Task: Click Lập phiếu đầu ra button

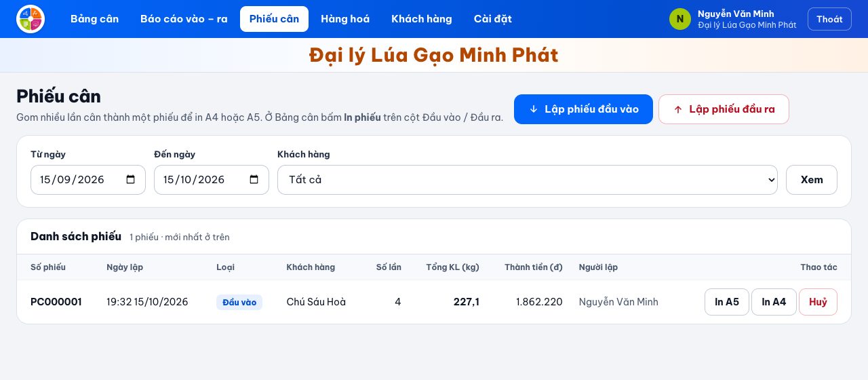Action: tap(724, 109)
